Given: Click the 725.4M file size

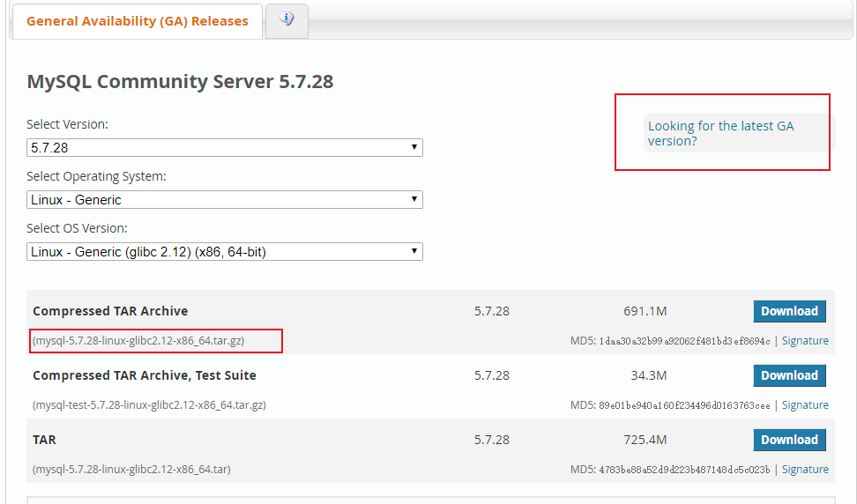Looking at the screenshot, I should click(645, 440).
